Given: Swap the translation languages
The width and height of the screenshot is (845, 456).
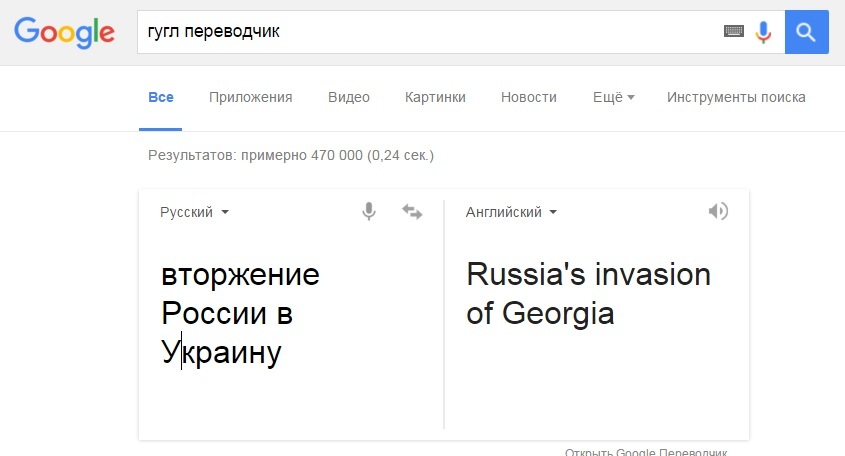Looking at the screenshot, I should coord(412,212).
